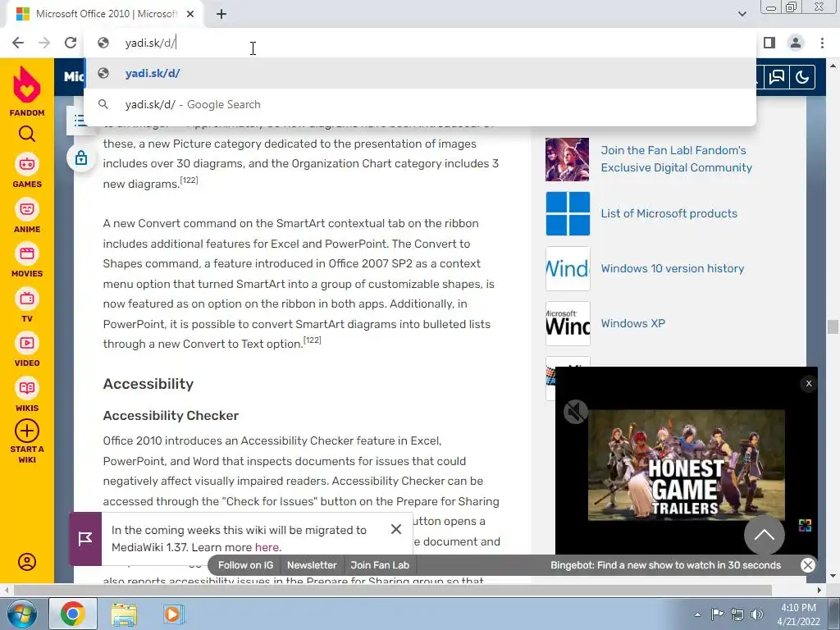Screen dimensions: 840x630
Task: Unmute the Honest Game Trailers video
Action: 576,412
